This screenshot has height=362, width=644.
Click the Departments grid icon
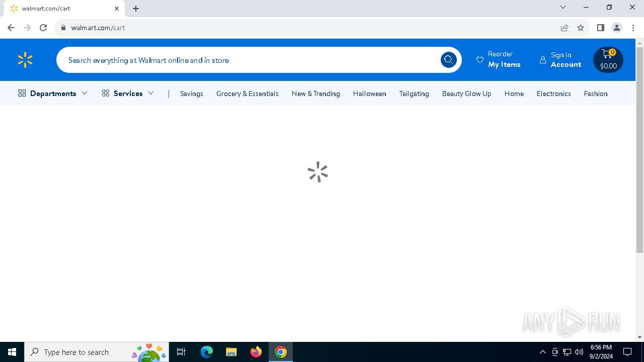[22, 94]
